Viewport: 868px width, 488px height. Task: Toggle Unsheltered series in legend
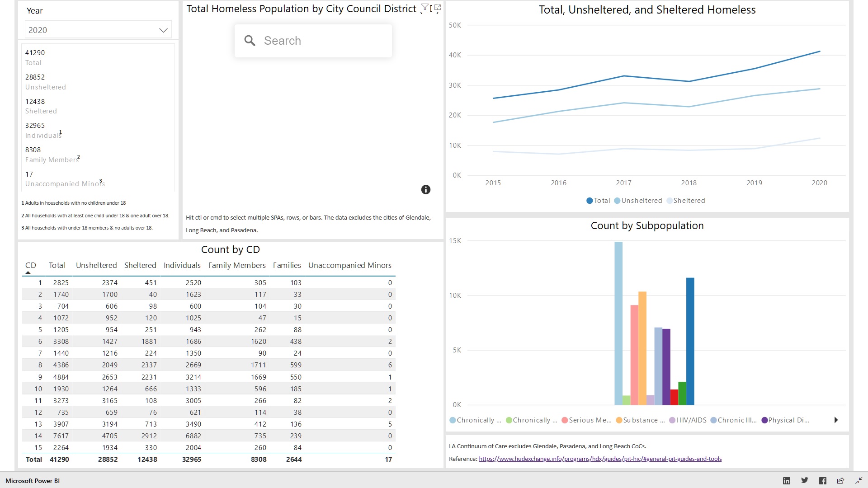(x=638, y=201)
